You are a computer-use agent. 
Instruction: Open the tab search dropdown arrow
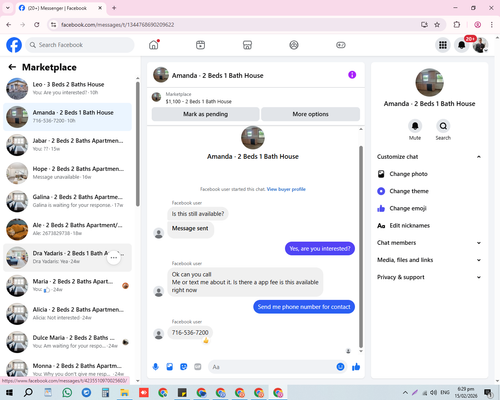coord(8,8)
